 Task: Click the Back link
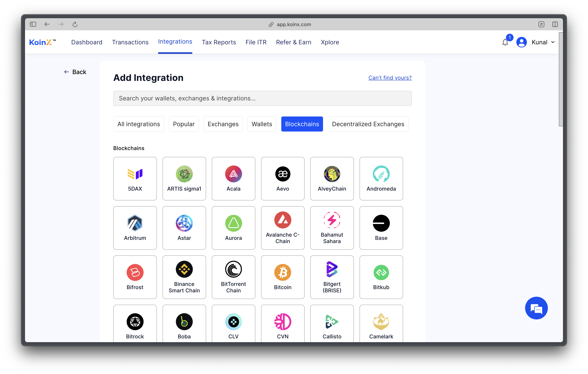coord(75,72)
